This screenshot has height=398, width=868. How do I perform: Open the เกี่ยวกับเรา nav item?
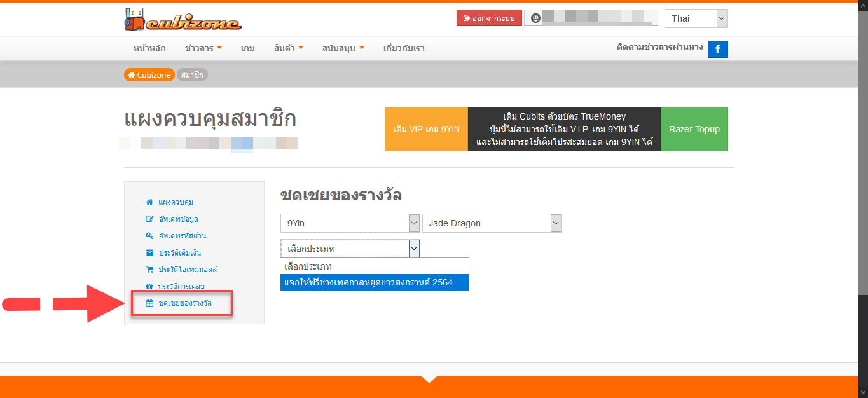404,48
